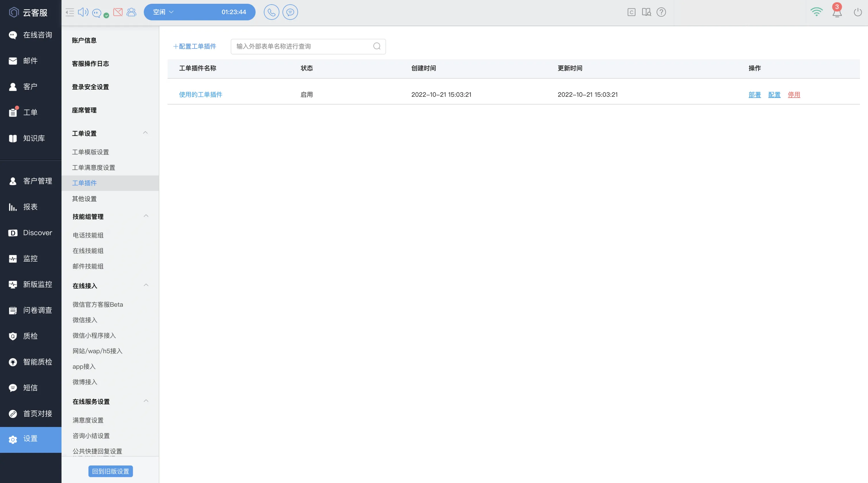The image size is (868, 483).
Task: Click the search magnifier icon
Action: pos(377,46)
